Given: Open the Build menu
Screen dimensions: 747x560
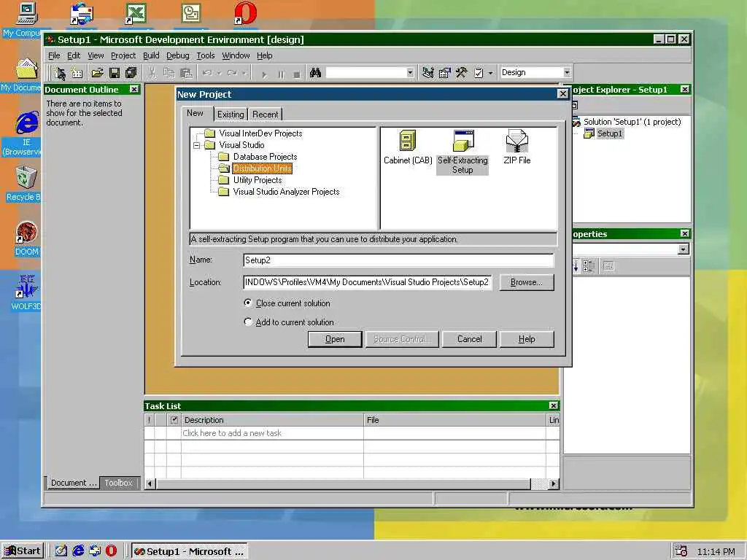Looking at the screenshot, I should 151,55.
